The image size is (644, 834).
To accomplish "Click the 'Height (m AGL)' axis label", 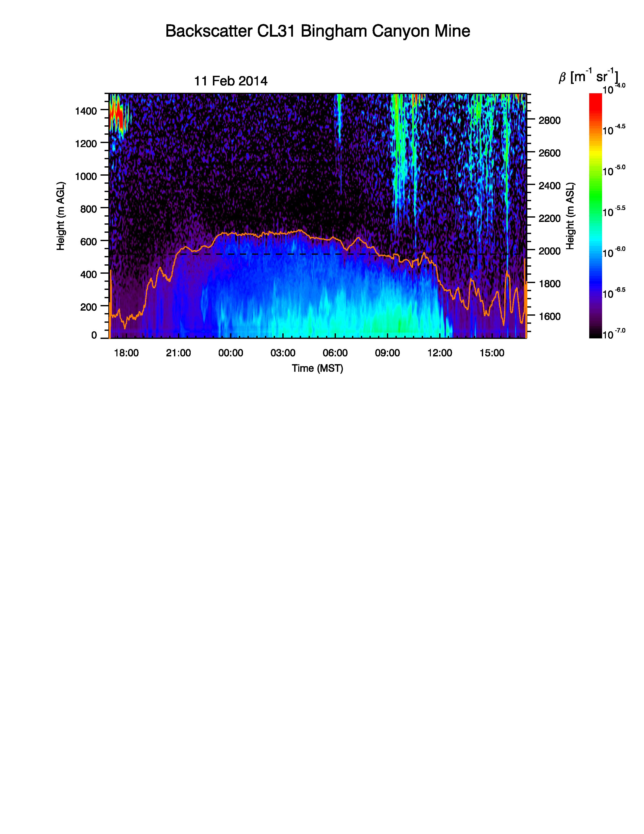I will pyautogui.click(x=61, y=216).
